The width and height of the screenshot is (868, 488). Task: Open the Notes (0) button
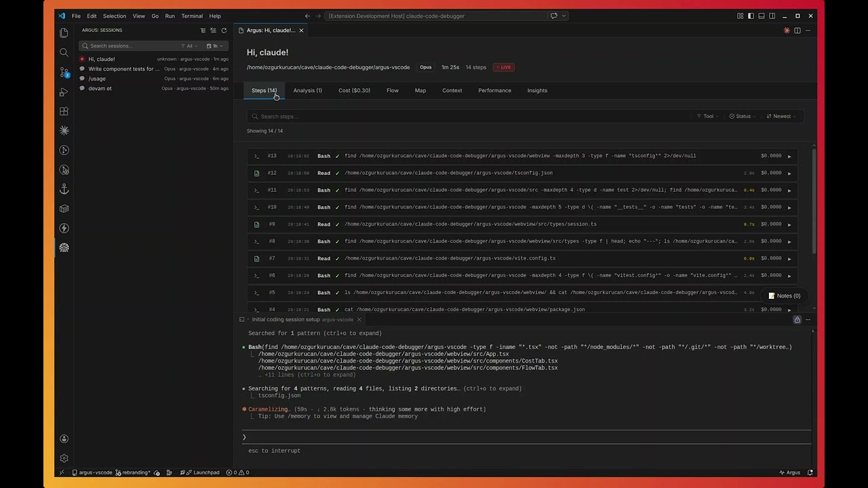coord(784,296)
